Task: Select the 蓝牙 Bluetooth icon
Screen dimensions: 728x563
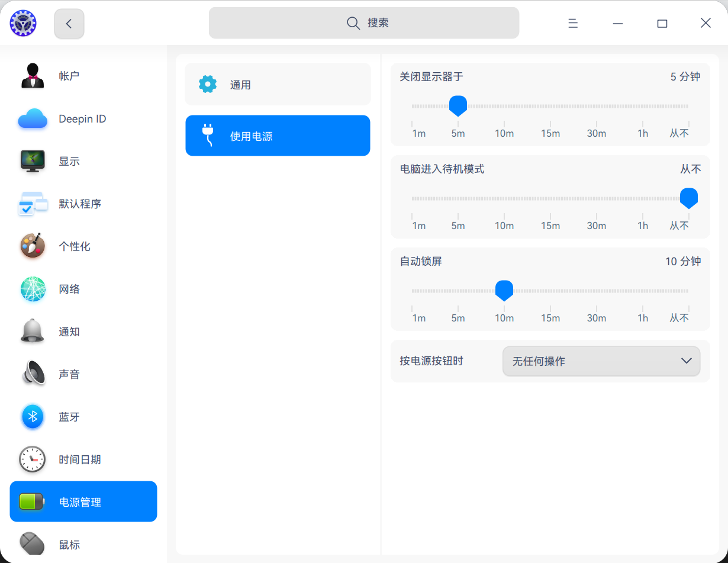Action: pyautogui.click(x=33, y=417)
